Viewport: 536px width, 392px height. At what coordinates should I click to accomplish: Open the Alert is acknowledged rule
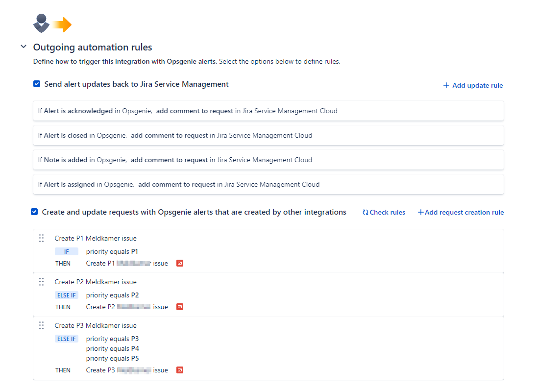[x=268, y=111]
